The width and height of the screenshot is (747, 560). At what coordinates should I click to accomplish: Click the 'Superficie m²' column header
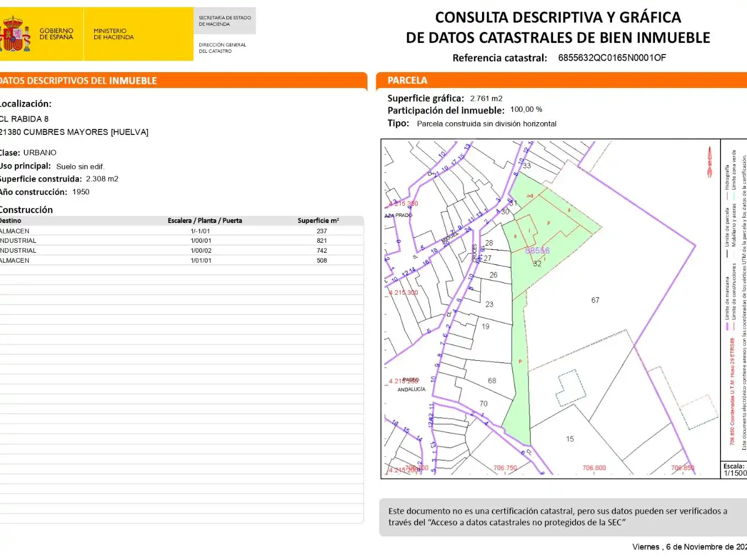(318, 221)
